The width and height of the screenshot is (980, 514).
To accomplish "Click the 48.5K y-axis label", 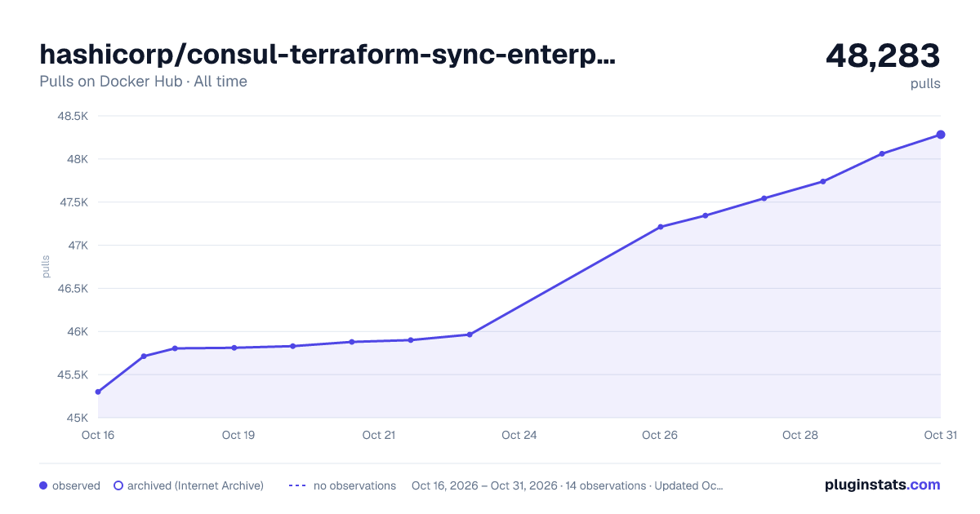I will point(73,116).
